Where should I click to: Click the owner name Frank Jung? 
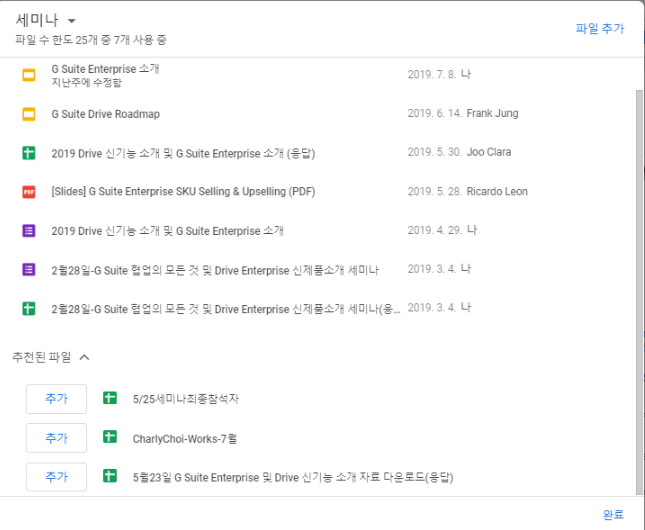(492, 113)
